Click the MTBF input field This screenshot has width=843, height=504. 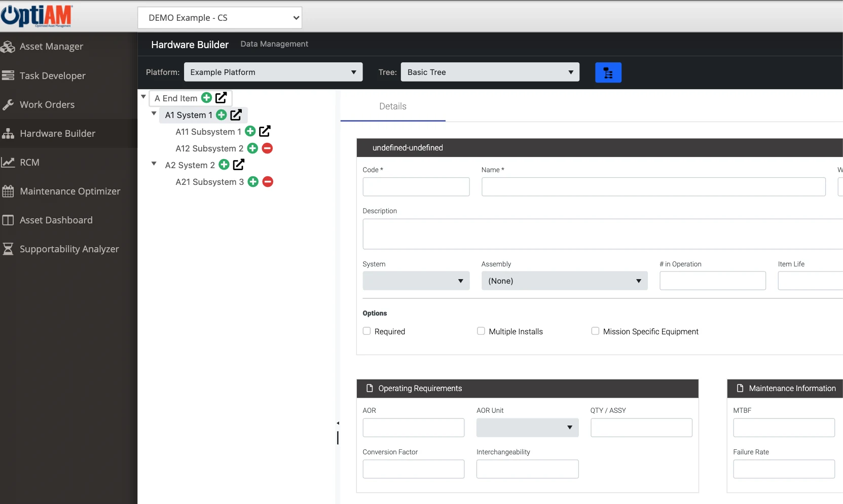tap(784, 428)
